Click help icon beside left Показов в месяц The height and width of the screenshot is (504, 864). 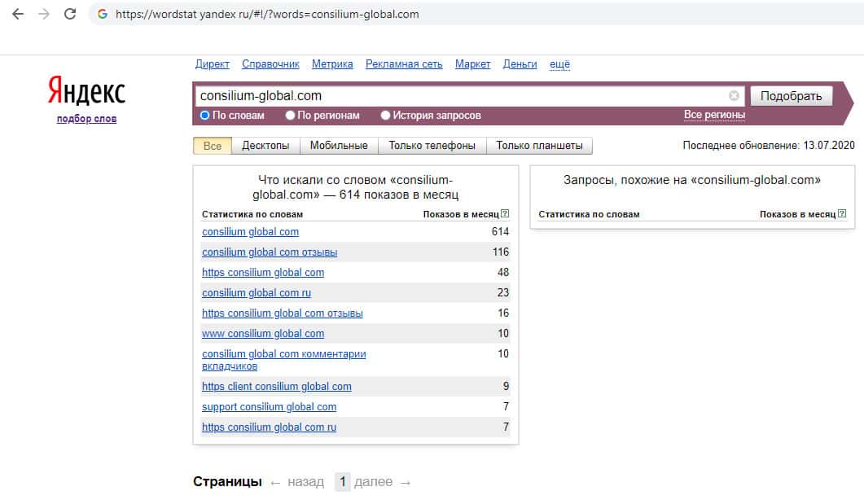(506, 214)
